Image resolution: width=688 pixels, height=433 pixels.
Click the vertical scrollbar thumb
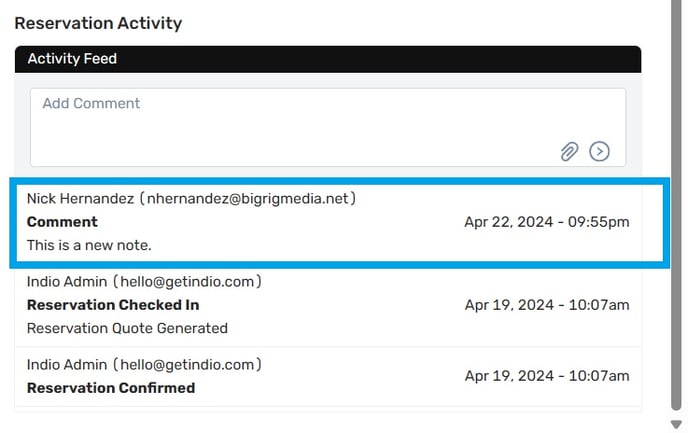[676, 205]
